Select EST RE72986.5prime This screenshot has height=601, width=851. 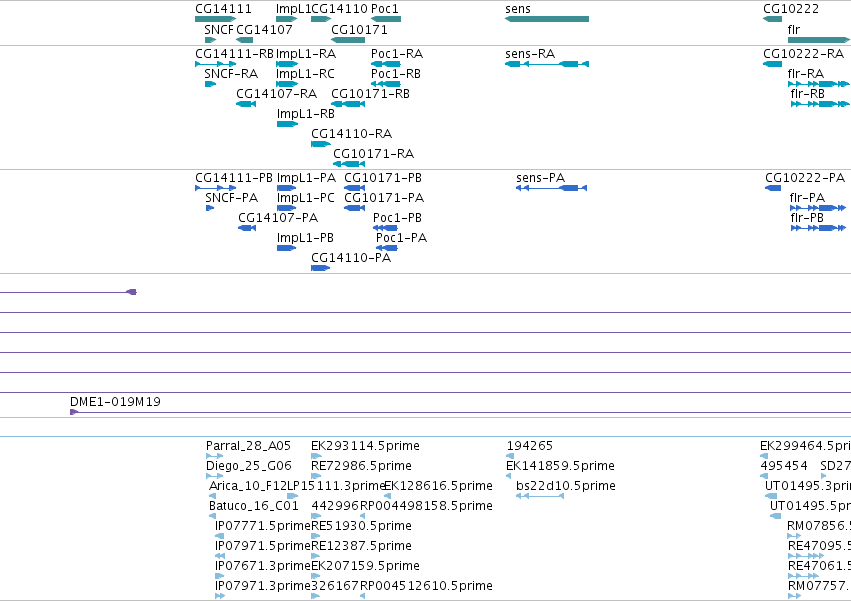tap(316, 476)
